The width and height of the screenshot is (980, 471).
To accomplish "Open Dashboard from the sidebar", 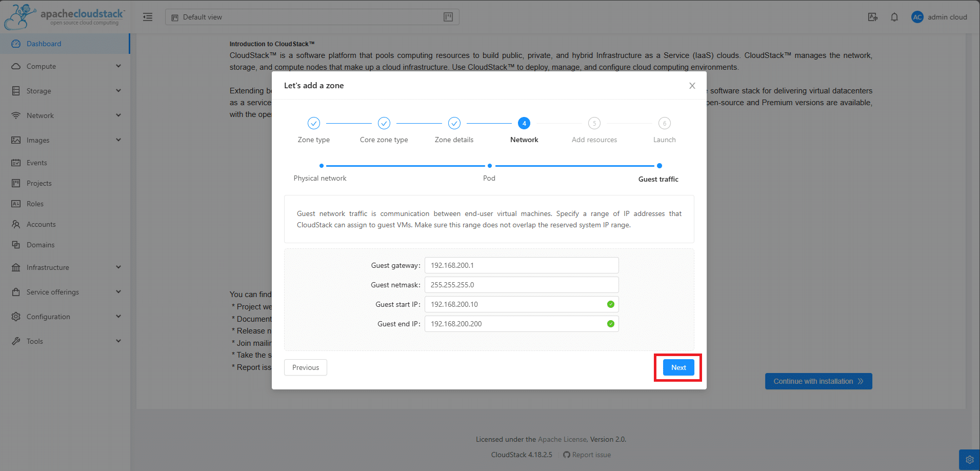I will [65, 44].
